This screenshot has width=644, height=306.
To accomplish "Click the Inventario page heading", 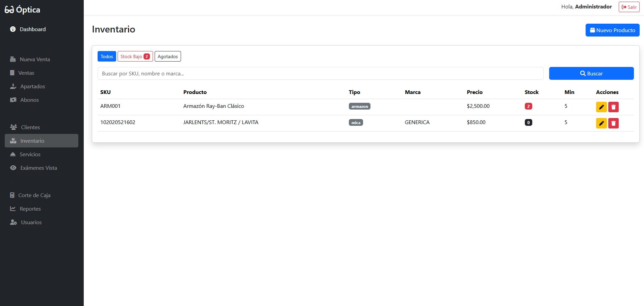I will click(113, 29).
